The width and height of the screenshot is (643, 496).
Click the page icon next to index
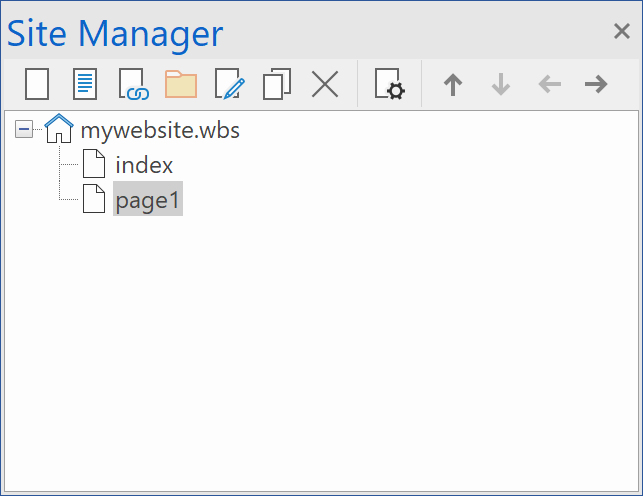(93, 165)
